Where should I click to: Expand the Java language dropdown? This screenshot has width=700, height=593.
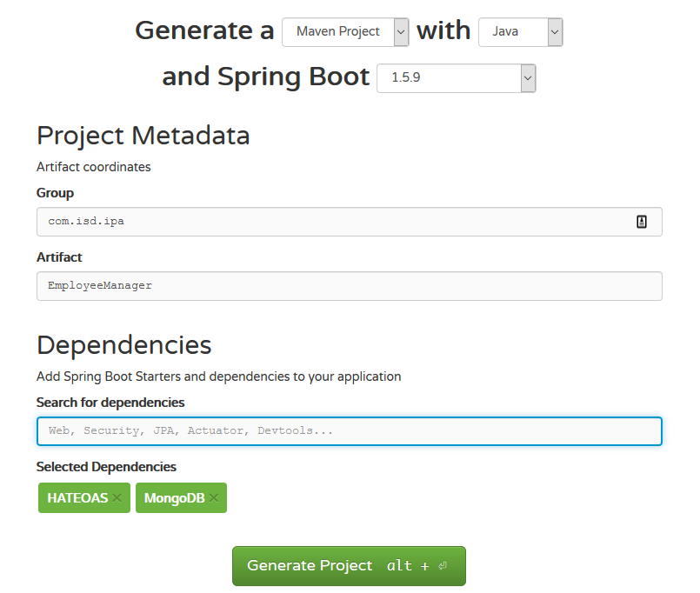[x=520, y=32]
